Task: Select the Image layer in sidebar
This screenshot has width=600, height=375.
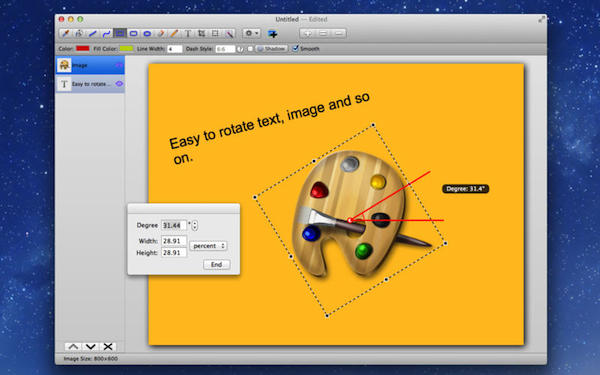Action: pos(90,65)
